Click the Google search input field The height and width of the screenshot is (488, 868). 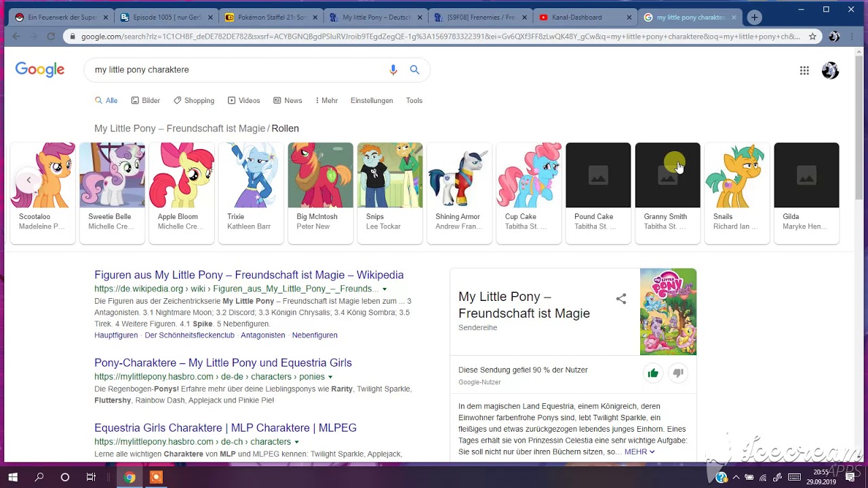point(237,70)
